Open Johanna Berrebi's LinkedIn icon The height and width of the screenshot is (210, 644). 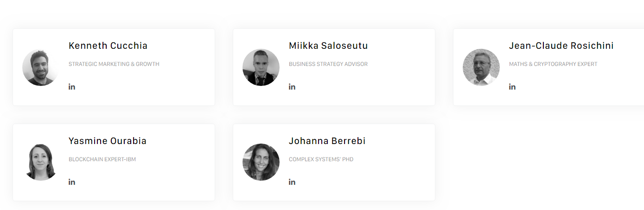pos(292,182)
